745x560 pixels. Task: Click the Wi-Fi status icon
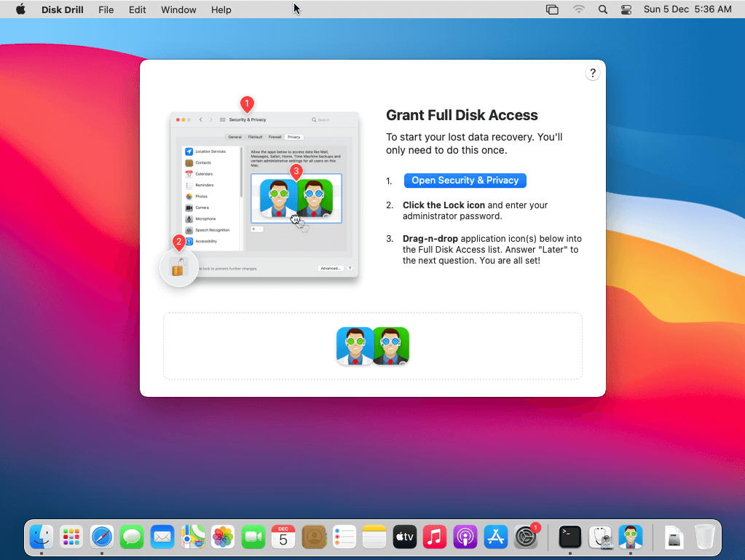pyautogui.click(x=578, y=9)
